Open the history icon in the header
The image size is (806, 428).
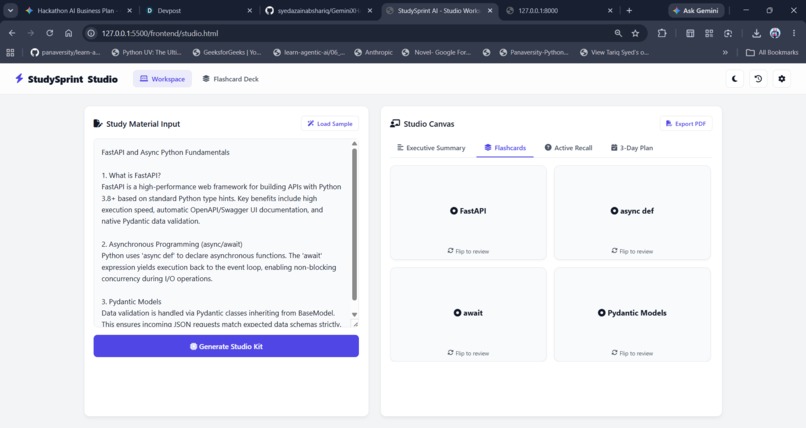coord(758,79)
